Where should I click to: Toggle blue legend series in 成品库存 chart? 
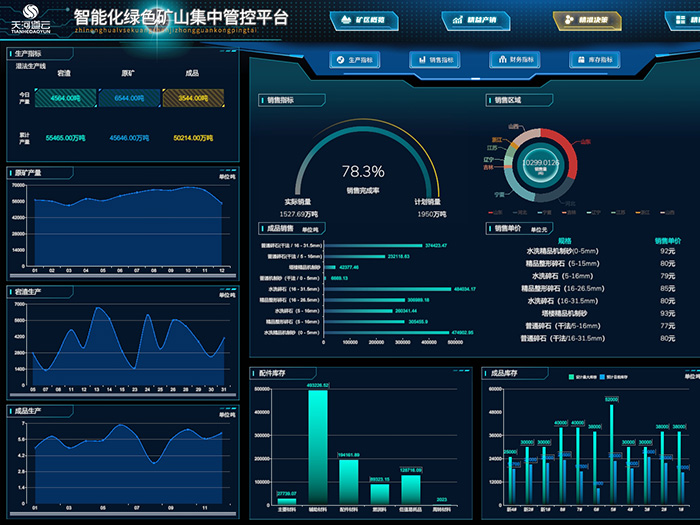[614, 377]
